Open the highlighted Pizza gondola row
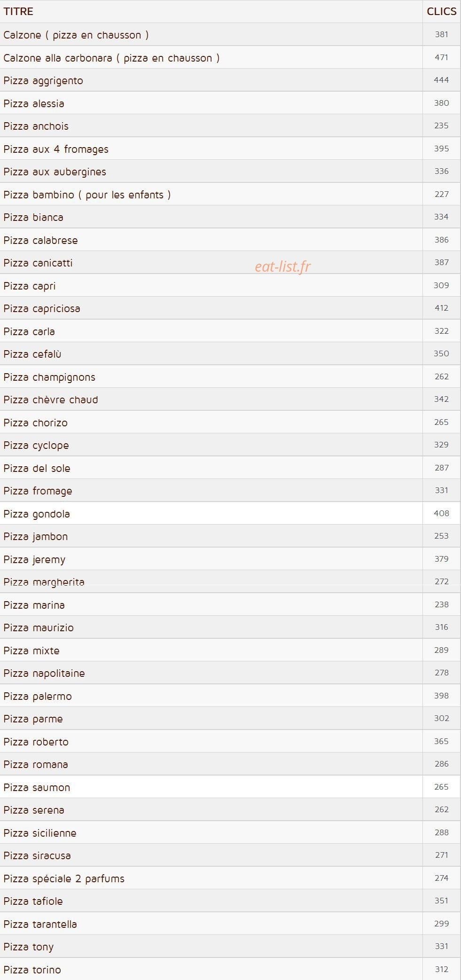The width and height of the screenshot is (461, 980). 230,513
